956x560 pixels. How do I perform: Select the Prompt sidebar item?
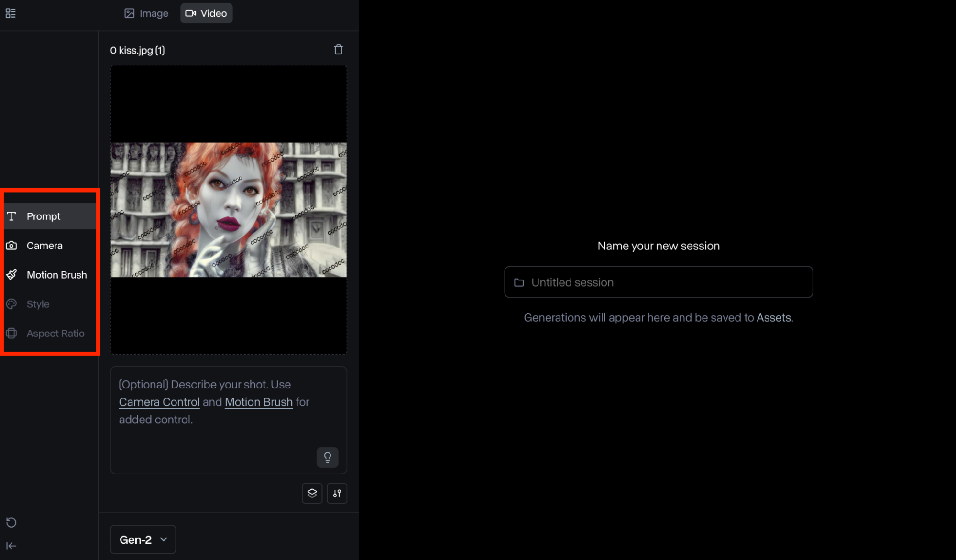[50, 216]
